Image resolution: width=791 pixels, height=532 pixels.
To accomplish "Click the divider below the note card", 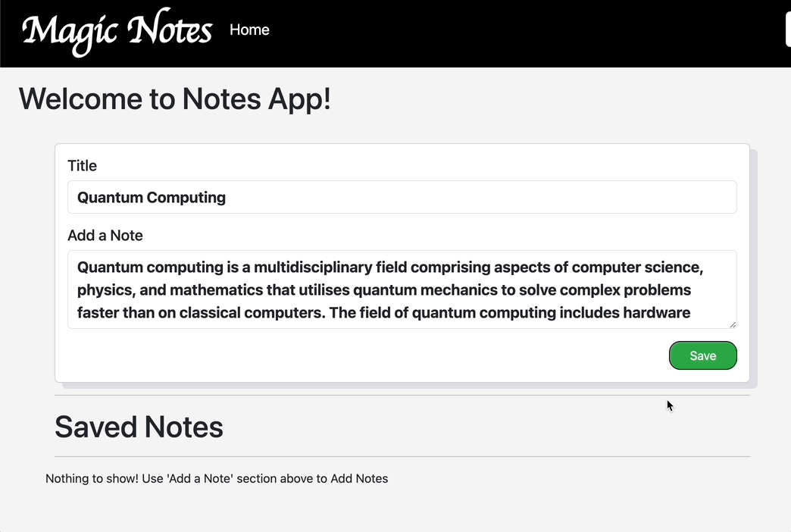I will (x=402, y=393).
